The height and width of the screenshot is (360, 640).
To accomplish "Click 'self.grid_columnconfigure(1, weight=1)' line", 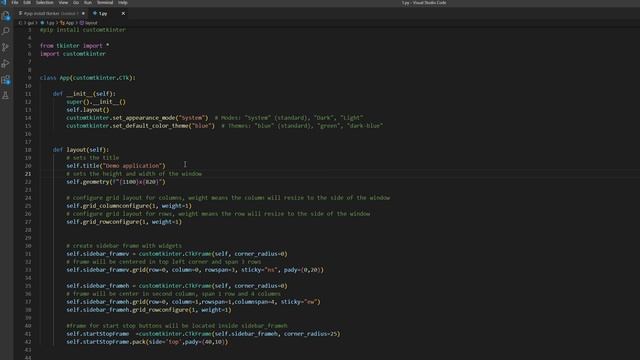I will coord(129,206).
